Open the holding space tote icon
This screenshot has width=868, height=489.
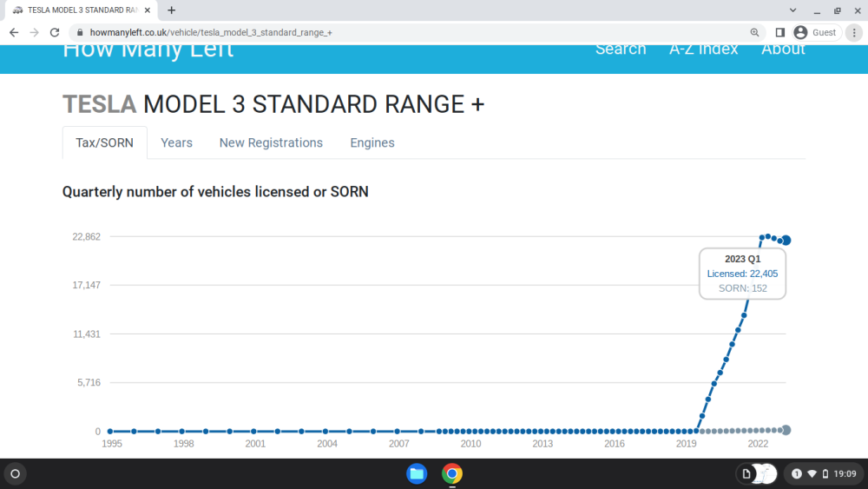click(x=757, y=474)
